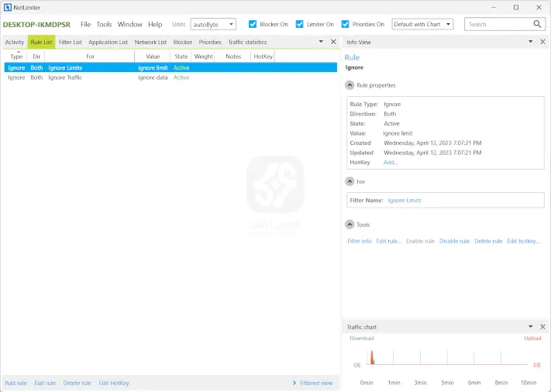551x392 pixels.
Task: Select the Ignore Limits rule row
Action: [x=170, y=67]
